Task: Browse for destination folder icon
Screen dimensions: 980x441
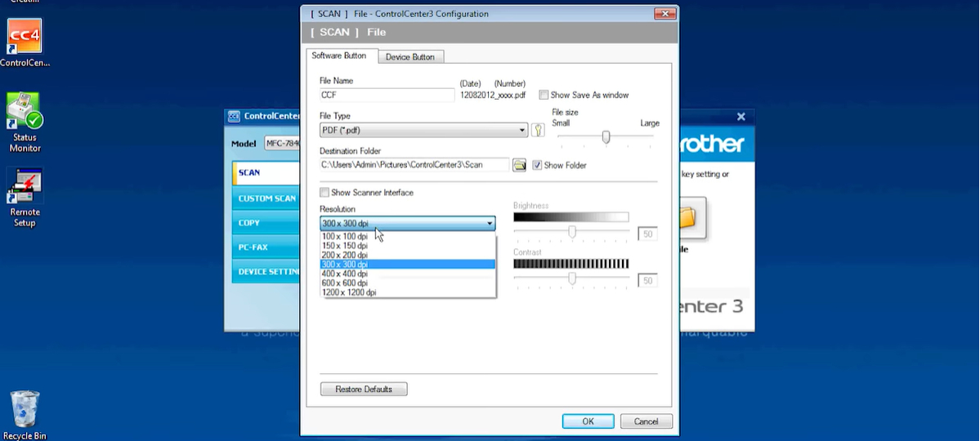Action: (519, 165)
